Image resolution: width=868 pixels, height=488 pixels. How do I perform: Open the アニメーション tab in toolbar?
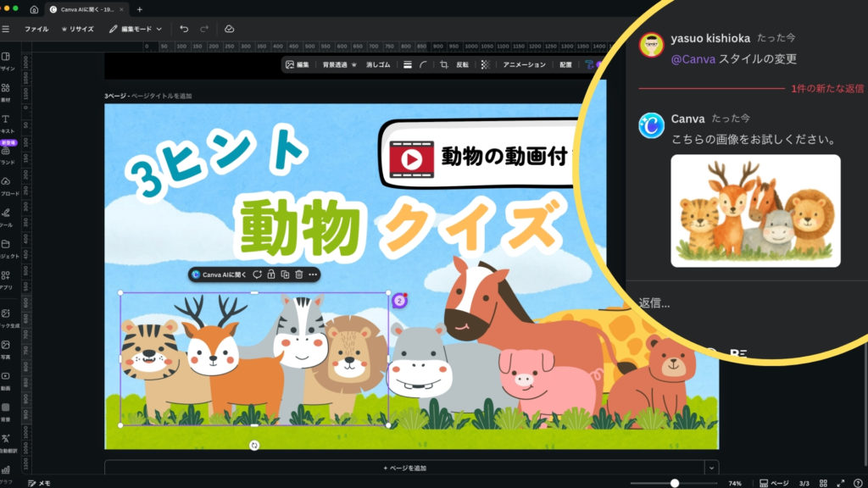pos(524,64)
